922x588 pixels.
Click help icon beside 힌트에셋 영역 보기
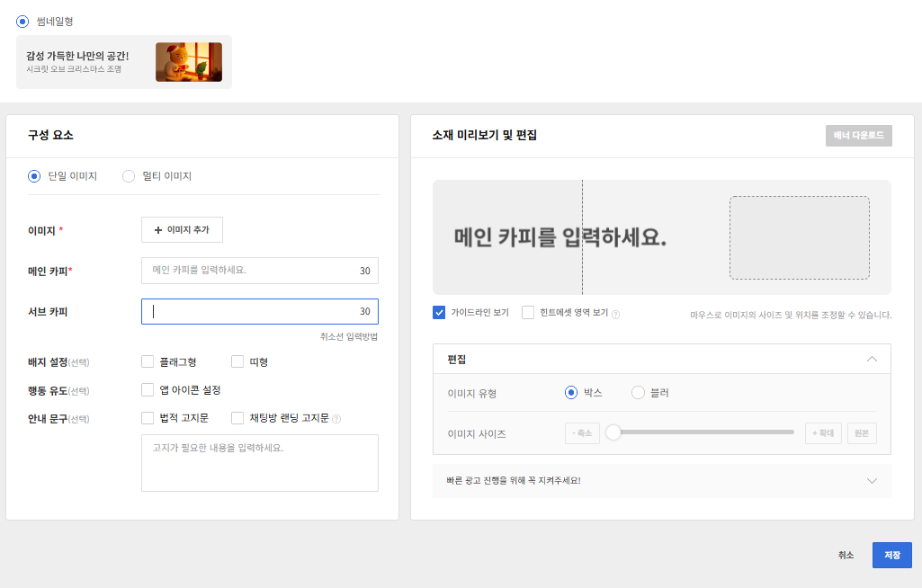(616, 314)
